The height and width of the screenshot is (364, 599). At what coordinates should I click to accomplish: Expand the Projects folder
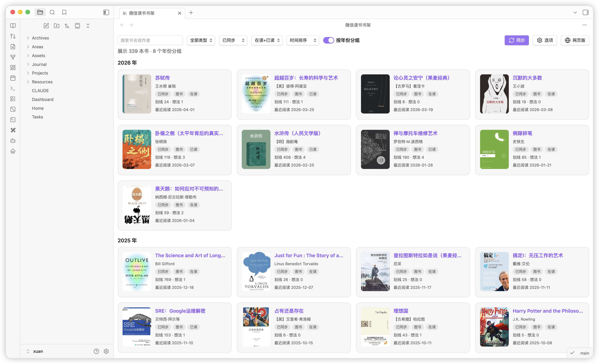coord(40,73)
